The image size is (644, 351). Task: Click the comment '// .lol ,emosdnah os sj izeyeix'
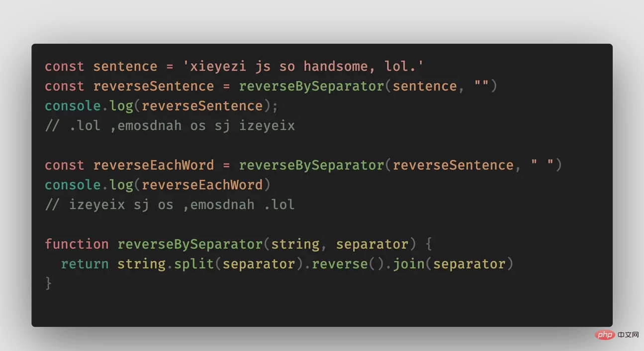click(170, 125)
